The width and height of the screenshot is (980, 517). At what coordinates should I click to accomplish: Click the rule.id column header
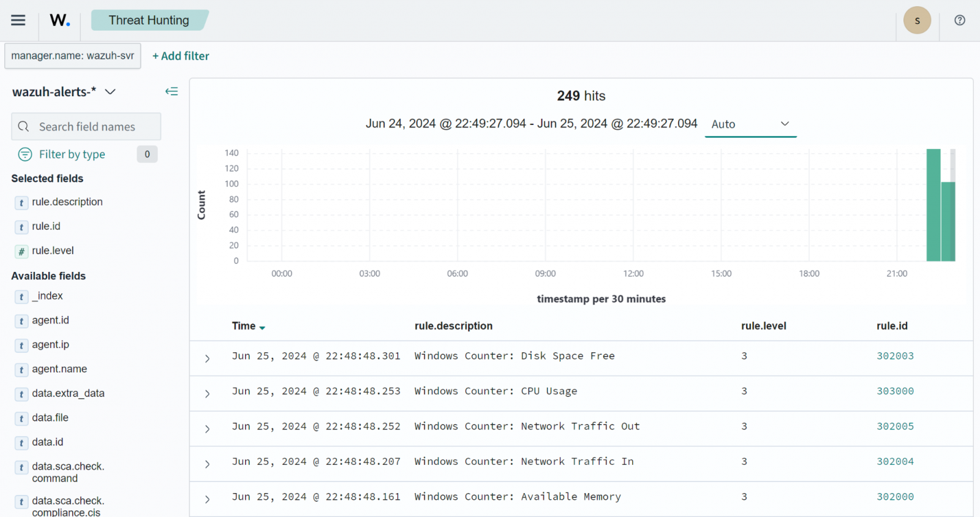point(892,326)
